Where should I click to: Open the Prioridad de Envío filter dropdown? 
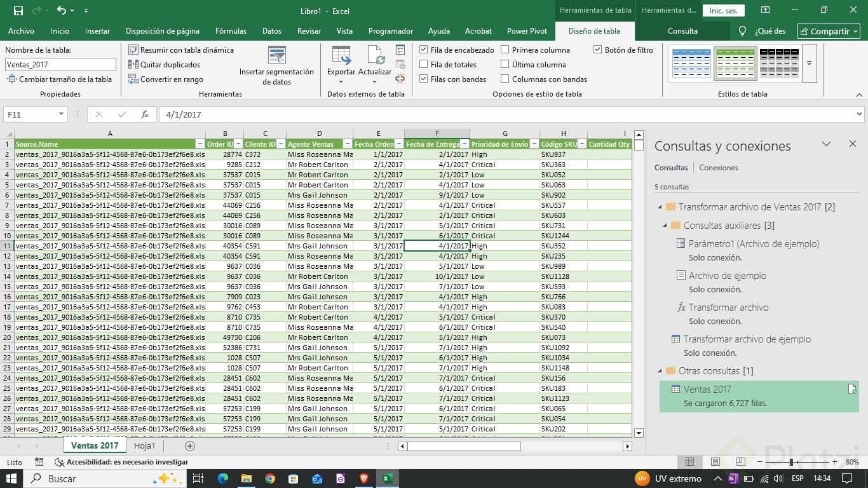point(534,144)
